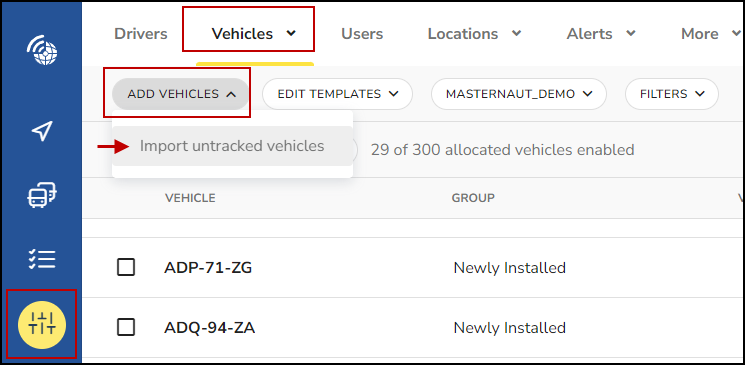The width and height of the screenshot is (745, 365).
Task: Open the Alerts tab menu
Action: coord(601,34)
